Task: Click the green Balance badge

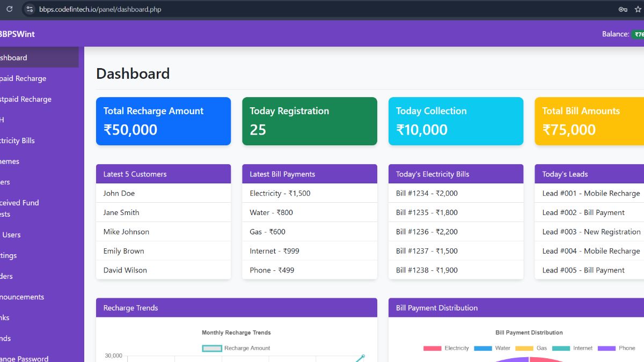Action: pos(639,34)
